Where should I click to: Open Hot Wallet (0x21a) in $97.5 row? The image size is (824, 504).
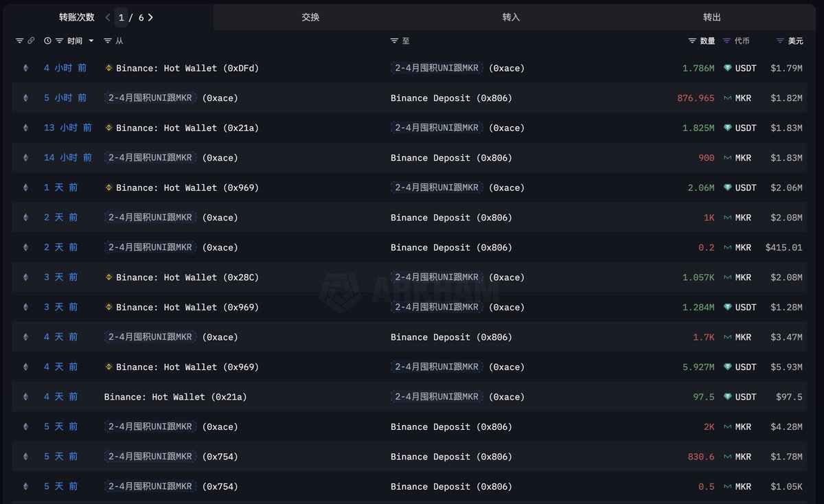point(175,397)
